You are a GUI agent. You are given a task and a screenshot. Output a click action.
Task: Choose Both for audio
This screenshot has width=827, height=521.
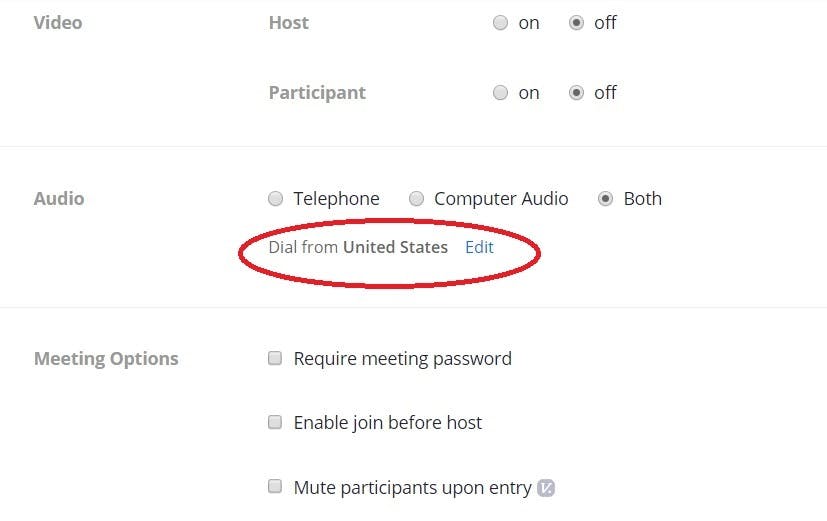coord(606,199)
